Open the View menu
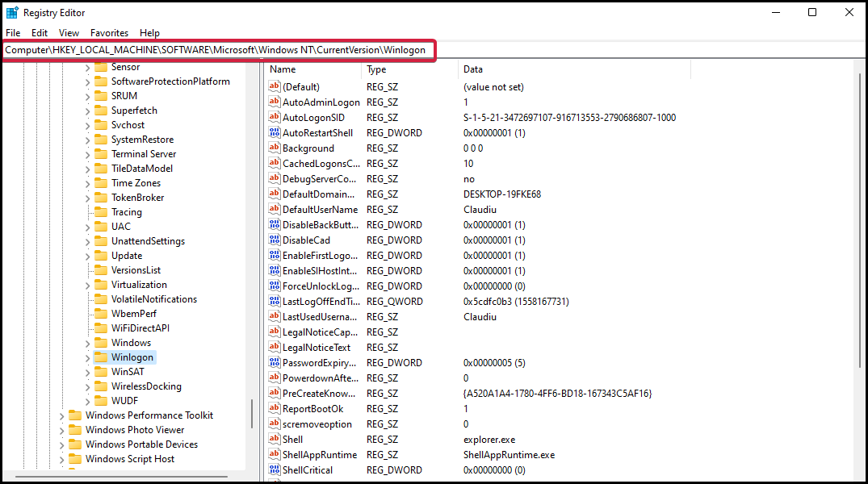The height and width of the screenshot is (484, 868). click(69, 33)
